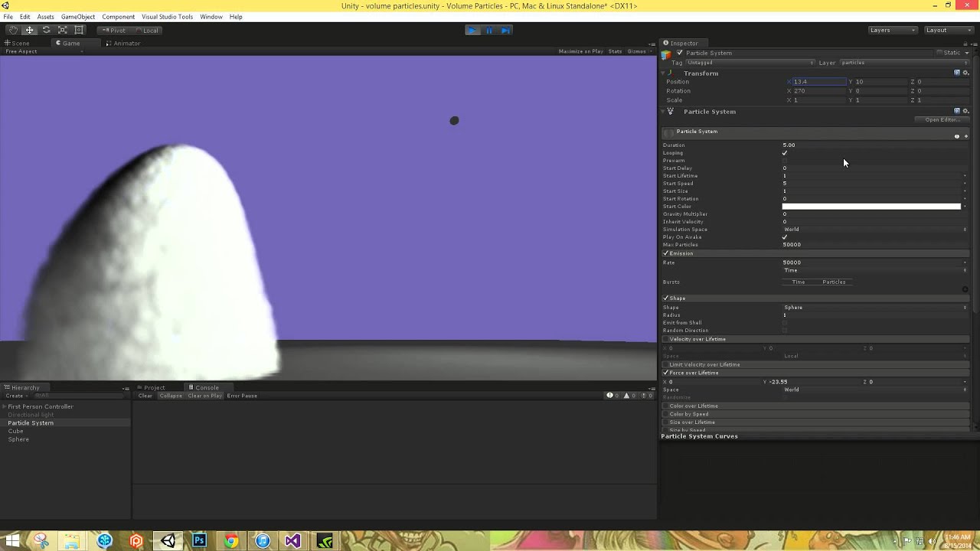Screen dimensions: 980x551
Task: Enable Emit from Shell checkbox
Action: 785,323
